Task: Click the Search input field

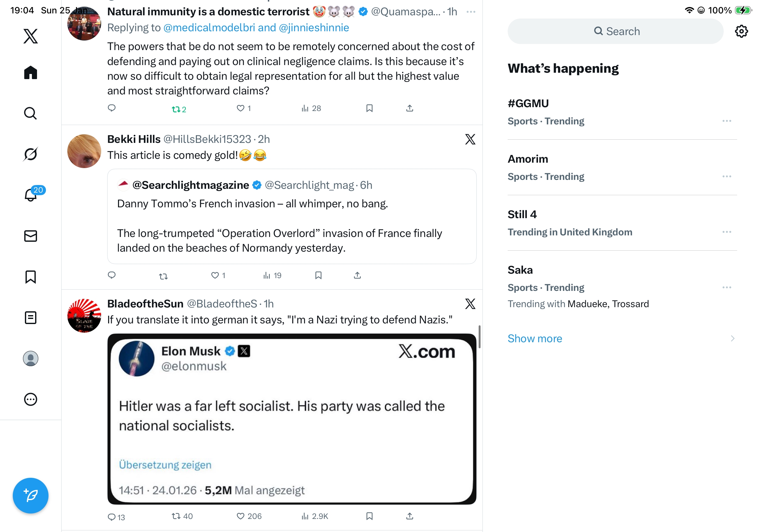Action: 615,32
